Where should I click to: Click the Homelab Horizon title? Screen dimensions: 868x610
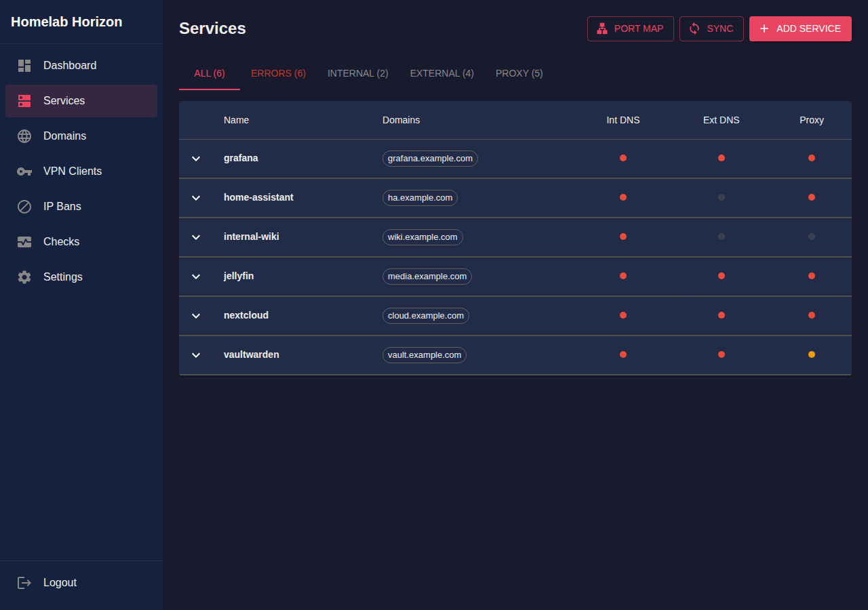pos(66,22)
